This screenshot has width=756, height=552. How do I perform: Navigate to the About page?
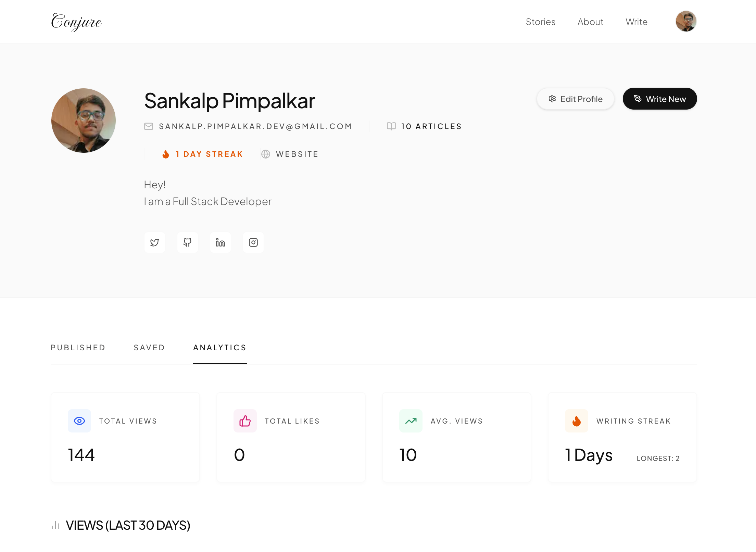590,22
